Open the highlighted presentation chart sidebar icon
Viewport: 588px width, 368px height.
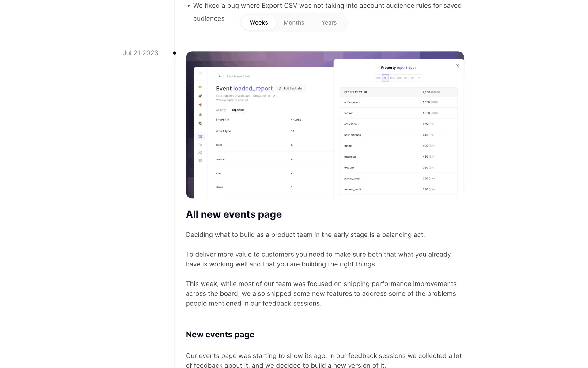point(200,137)
